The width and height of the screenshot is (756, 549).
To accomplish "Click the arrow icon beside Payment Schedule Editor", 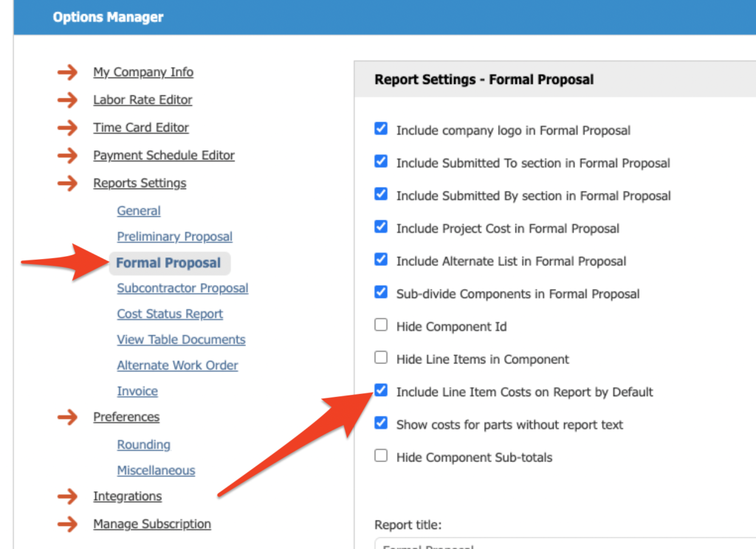I will [x=67, y=155].
